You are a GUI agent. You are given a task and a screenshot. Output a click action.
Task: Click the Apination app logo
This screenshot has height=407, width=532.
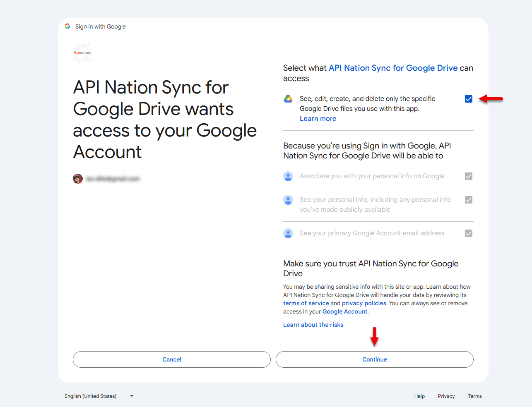pyautogui.click(x=83, y=53)
